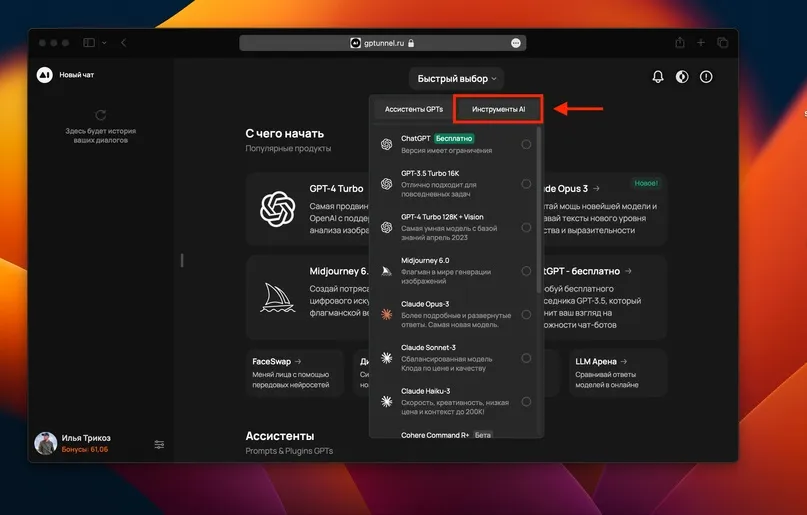The height and width of the screenshot is (515, 807).
Task: Select the ChatGPT radio button
Action: click(x=526, y=145)
